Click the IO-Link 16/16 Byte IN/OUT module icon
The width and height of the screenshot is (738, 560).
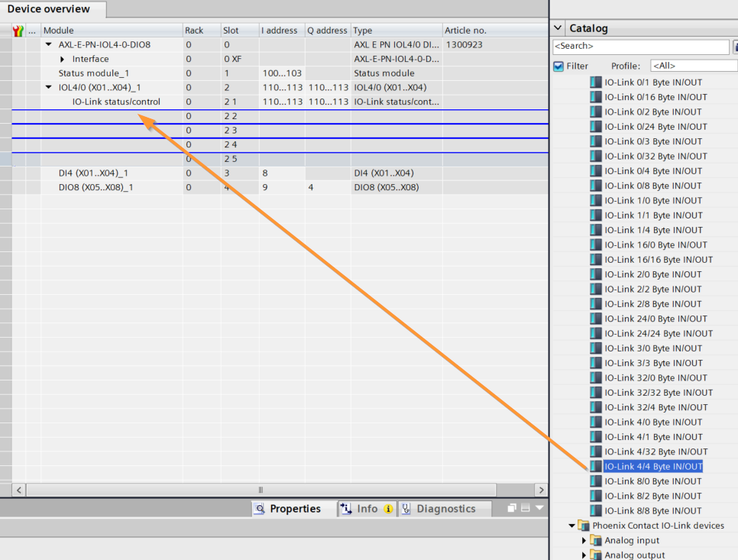[596, 260]
